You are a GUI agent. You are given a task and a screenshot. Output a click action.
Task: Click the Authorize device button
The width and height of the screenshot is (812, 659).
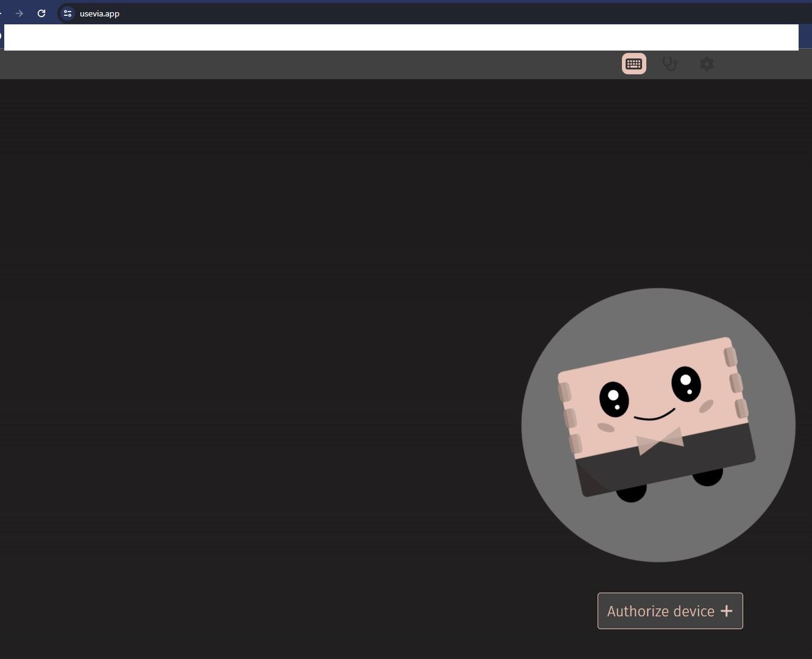click(670, 611)
